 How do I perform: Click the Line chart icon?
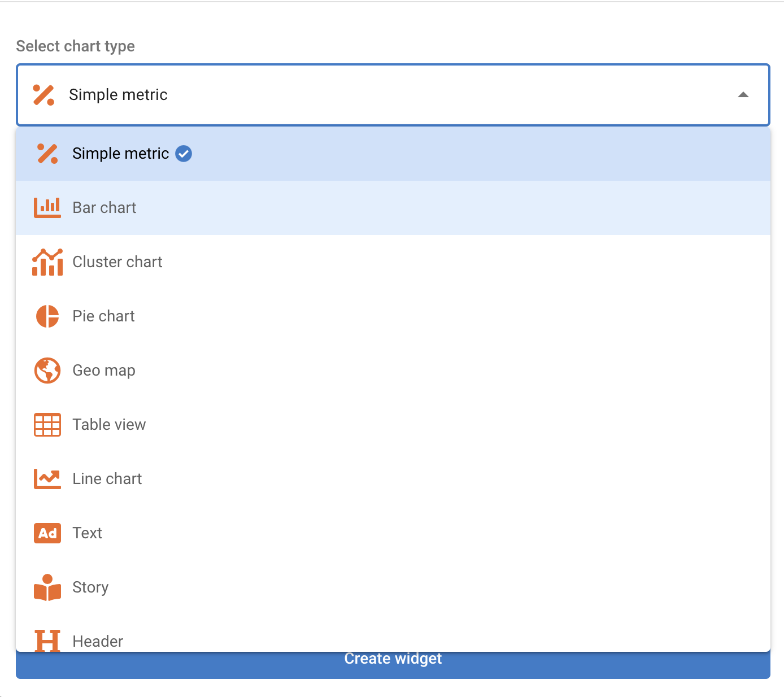[47, 479]
